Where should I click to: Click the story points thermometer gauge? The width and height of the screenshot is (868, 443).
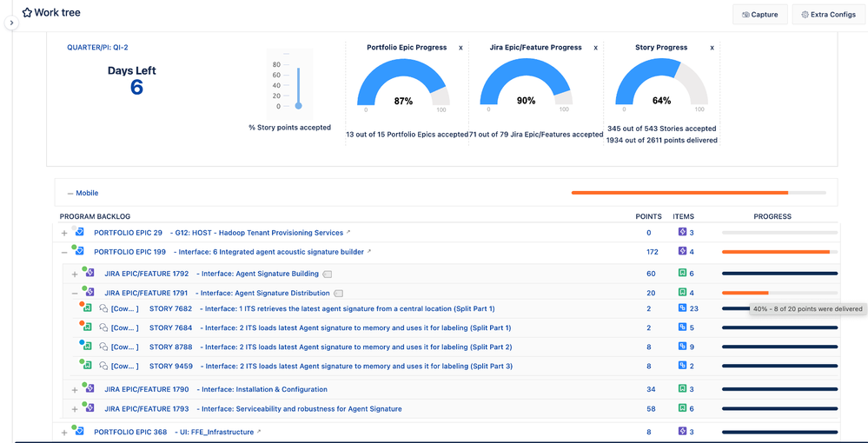pos(289,84)
